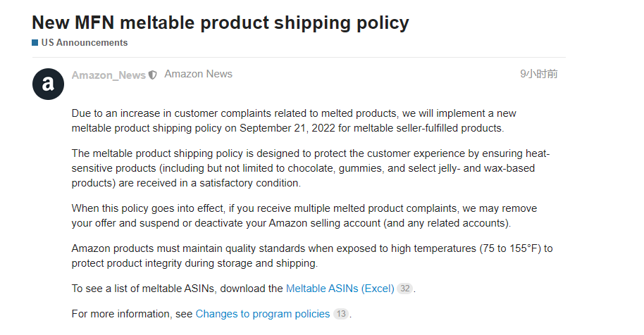Click the paragraph starting "The meltable product shipping policy"

pyautogui.click(x=310, y=168)
